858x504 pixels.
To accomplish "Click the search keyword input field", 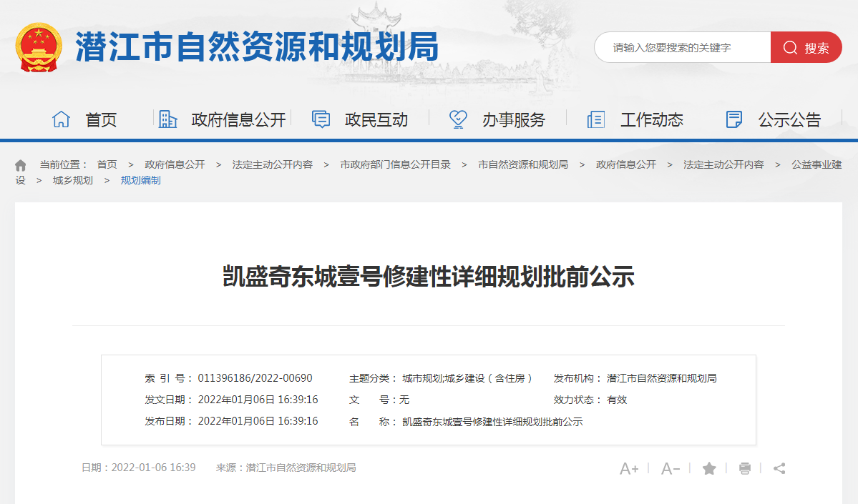I will click(x=682, y=48).
